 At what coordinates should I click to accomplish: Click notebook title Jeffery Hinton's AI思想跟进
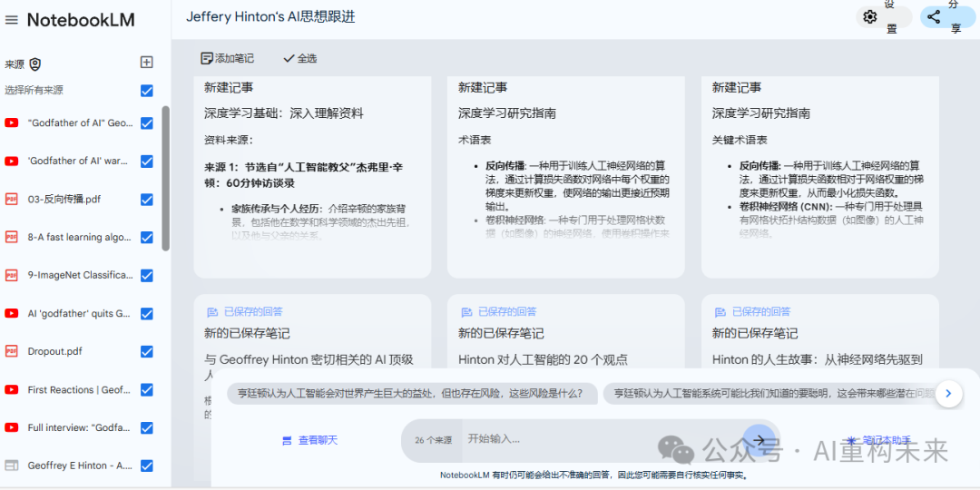270,17
